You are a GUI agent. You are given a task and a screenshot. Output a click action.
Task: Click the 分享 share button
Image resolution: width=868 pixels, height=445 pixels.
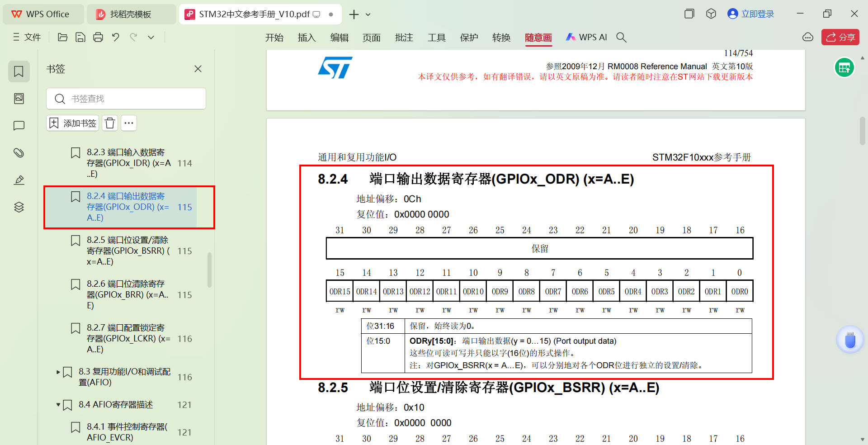[x=840, y=37]
